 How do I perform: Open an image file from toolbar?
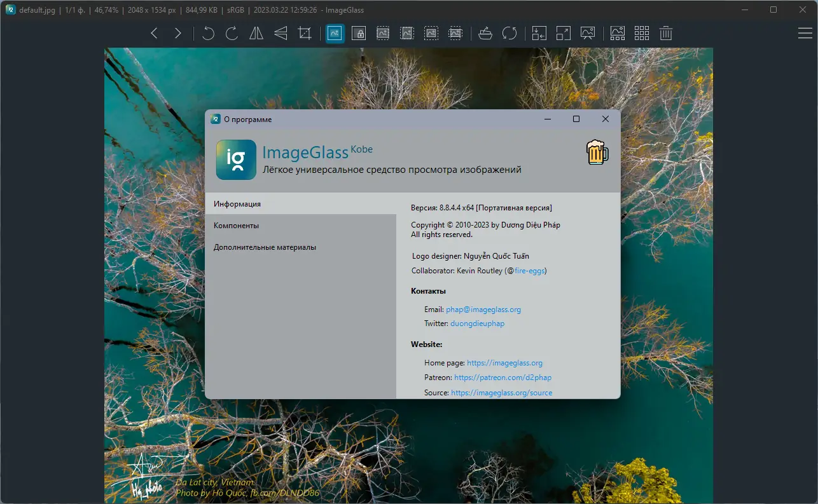485,33
